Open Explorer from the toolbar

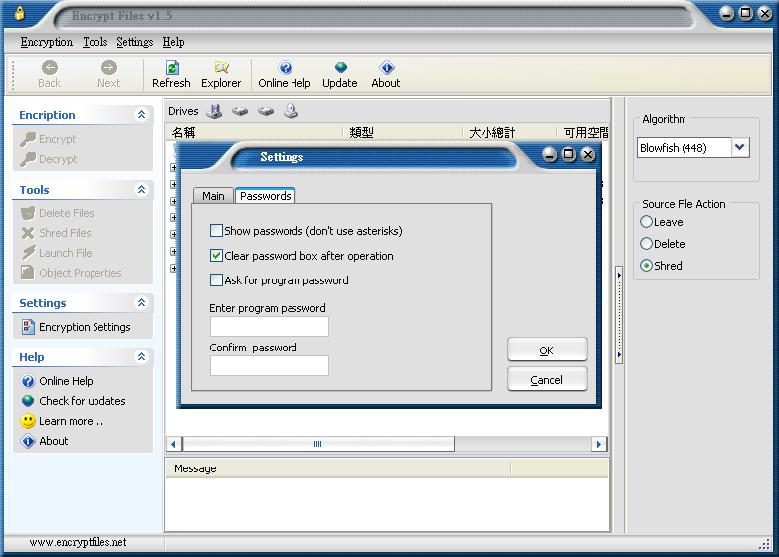point(221,68)
